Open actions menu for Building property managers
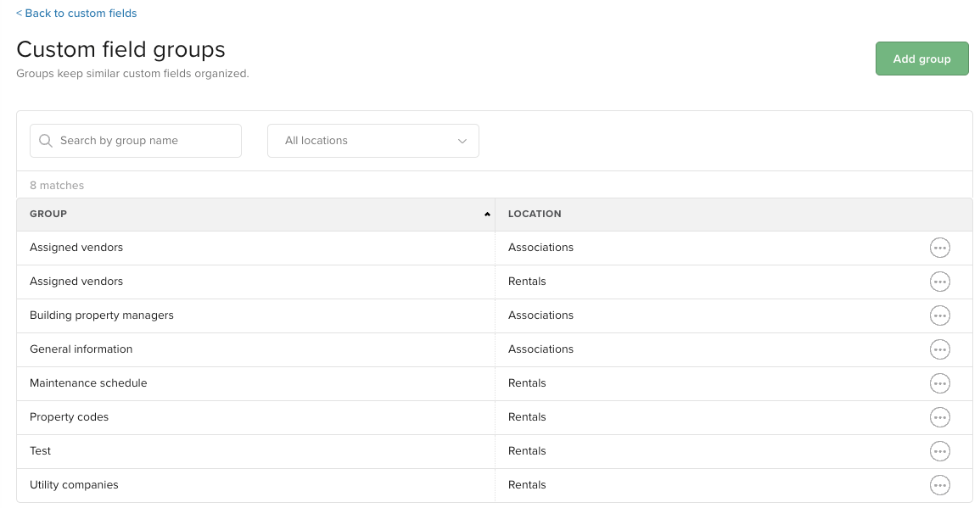The image size is (980, 508). click(x=940, y=315)
